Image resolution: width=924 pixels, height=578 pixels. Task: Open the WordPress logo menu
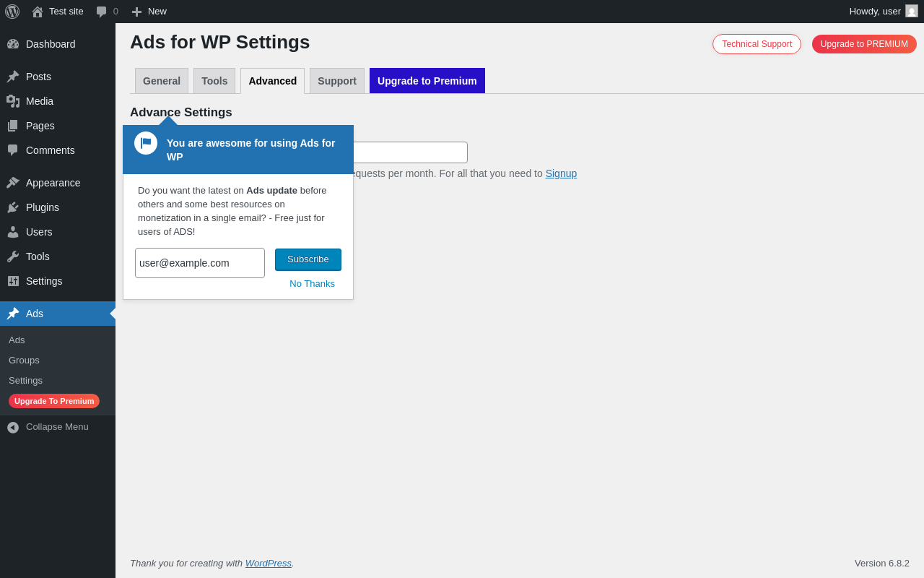[x=12, y=12]
